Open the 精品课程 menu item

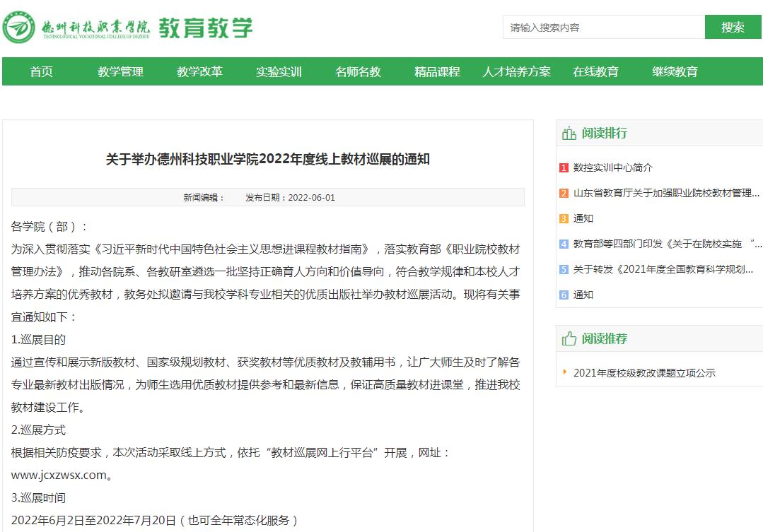point(437,71)
